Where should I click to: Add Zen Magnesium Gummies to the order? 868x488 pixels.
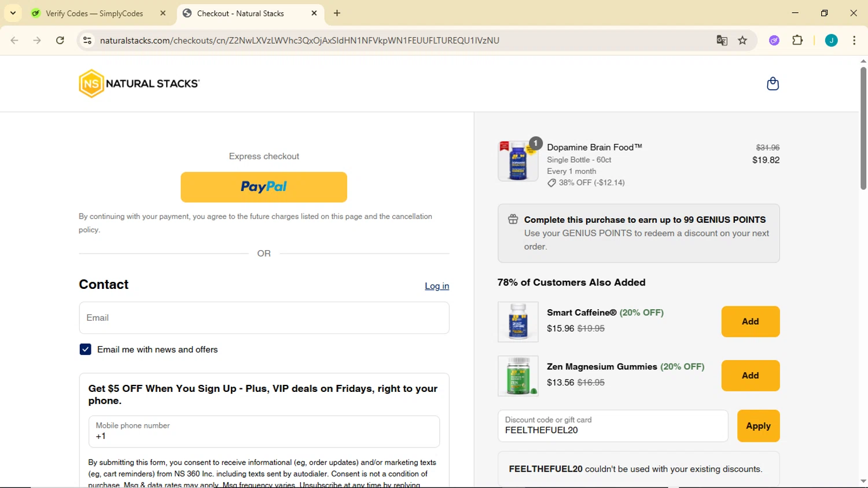pos(750,376)
